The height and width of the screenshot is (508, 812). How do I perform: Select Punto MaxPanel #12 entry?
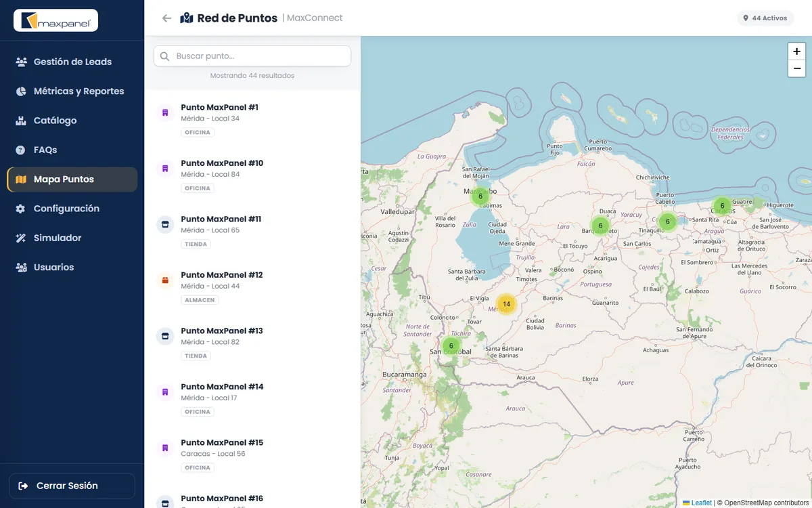pos(252,287)
